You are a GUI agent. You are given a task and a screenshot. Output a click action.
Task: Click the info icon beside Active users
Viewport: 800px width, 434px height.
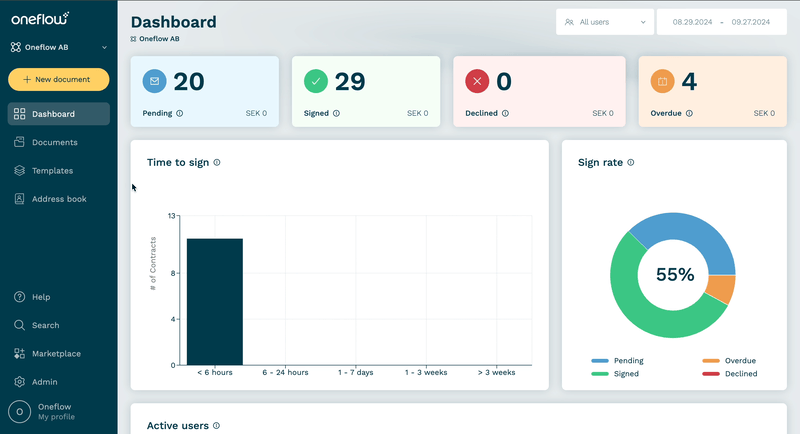coord(216,425)
